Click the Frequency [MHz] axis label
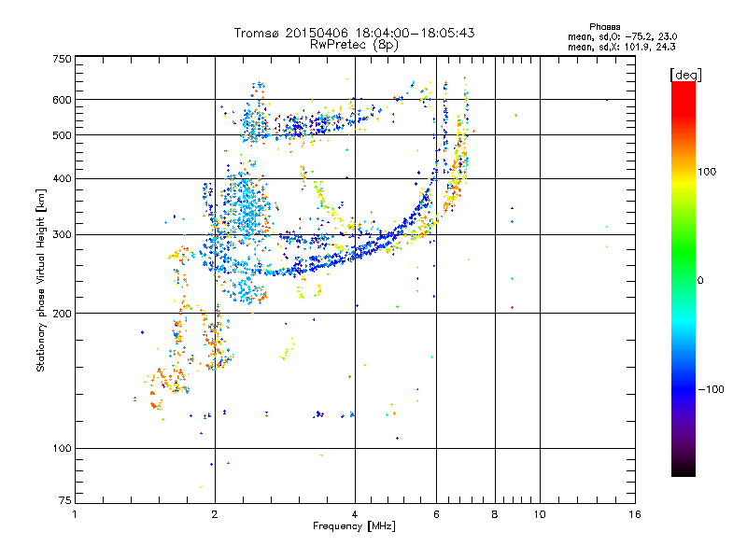Viewport: 747px width, 560px height. (x=354, y=526)
